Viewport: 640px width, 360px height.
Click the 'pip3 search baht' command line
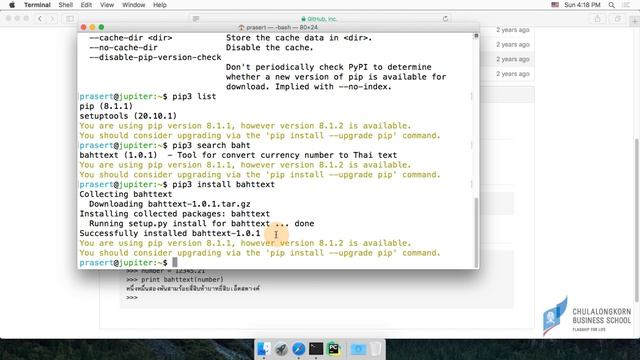click(x=165, y=145)
